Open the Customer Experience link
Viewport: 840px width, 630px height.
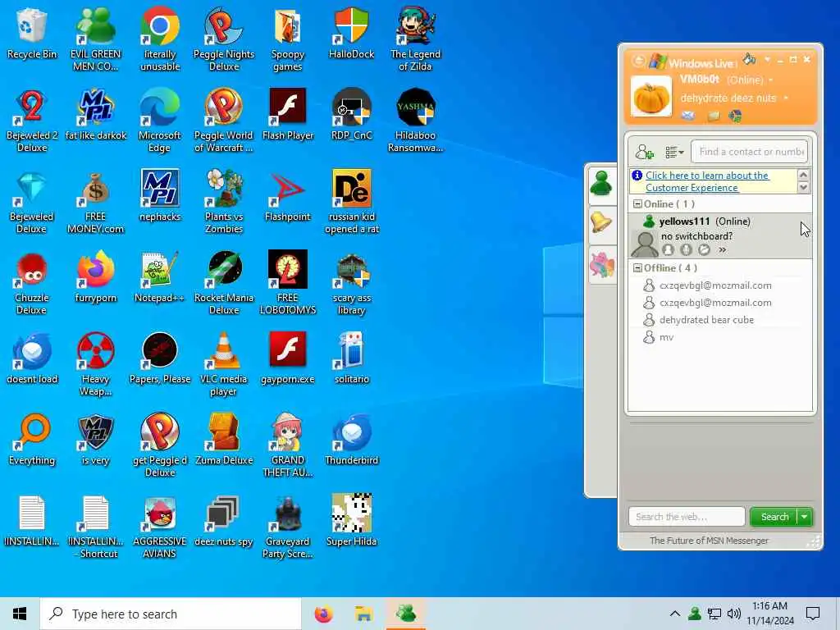click(707, 181)
